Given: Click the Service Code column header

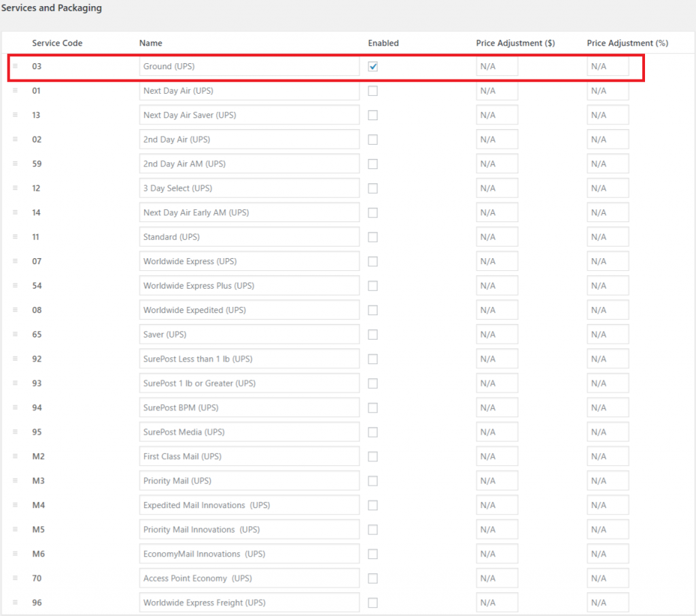Looking at the screenshot, I should click(x=57, y=43).
